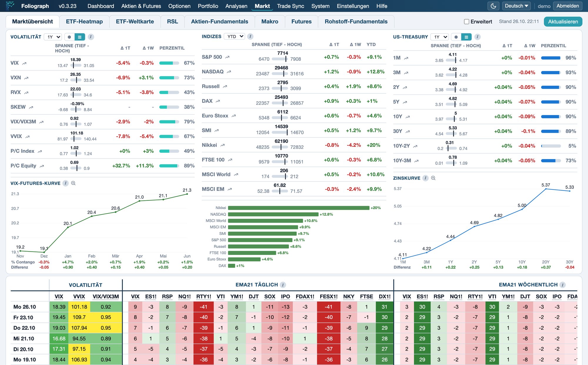Screen dimensions: 588x365
Task: Enable the Erweitert checkbox
Action: (x=467, y=21)
